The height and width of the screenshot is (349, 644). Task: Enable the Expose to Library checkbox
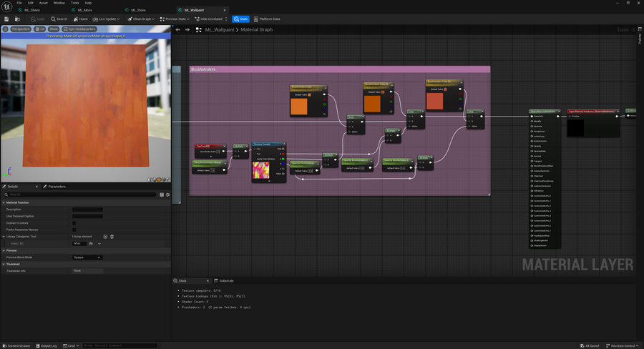[x=74, y=222]
